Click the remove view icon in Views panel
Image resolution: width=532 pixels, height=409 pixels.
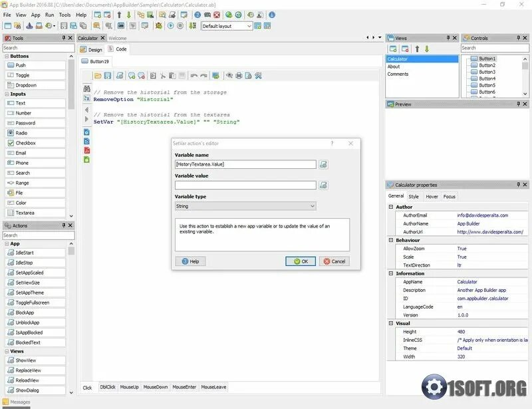point(405,49)
